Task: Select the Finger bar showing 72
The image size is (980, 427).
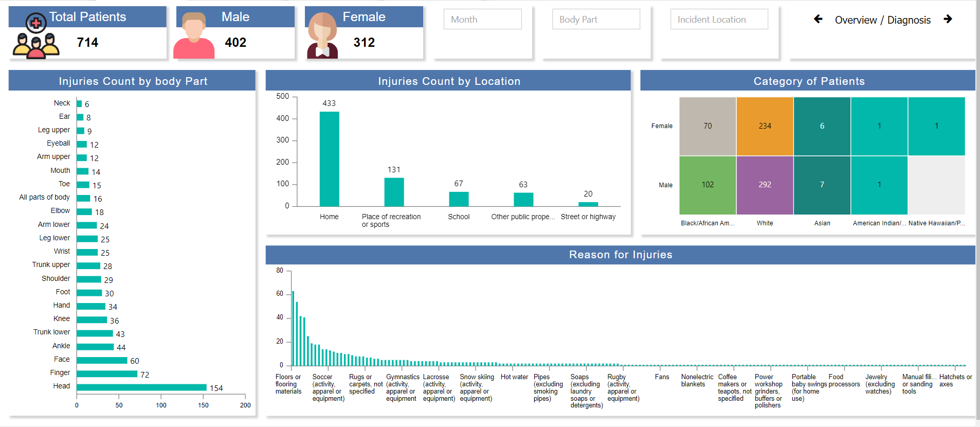Action: (x=107, y=374)
